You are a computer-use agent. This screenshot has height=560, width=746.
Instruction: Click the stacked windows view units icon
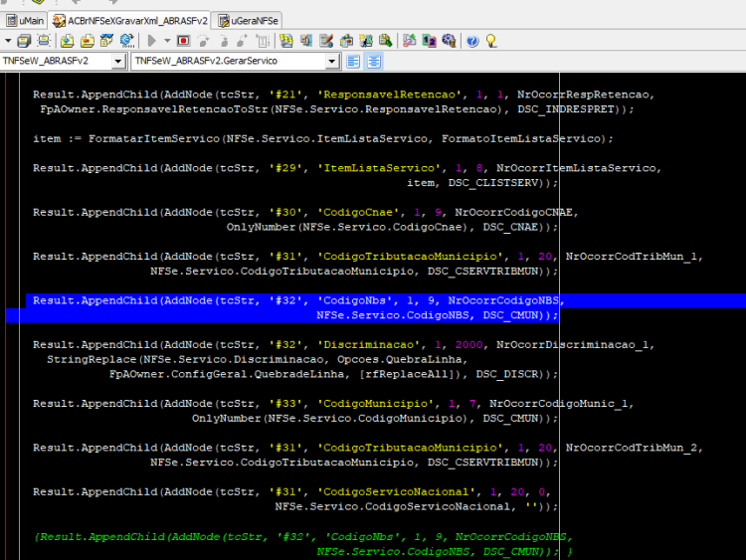coord(24,41)
